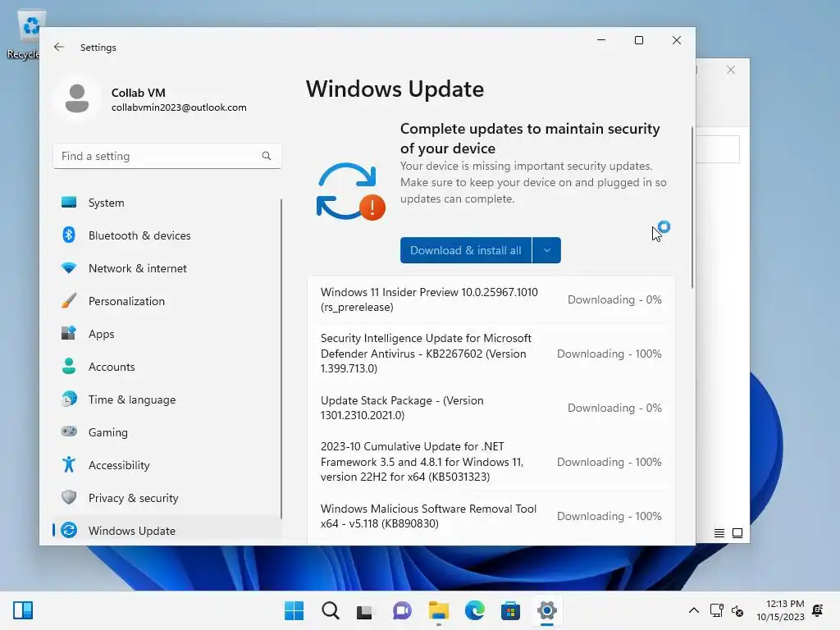This screenshot has width=840, height=630.
Task: Select Privacy & security category
Action: [167, 498]
